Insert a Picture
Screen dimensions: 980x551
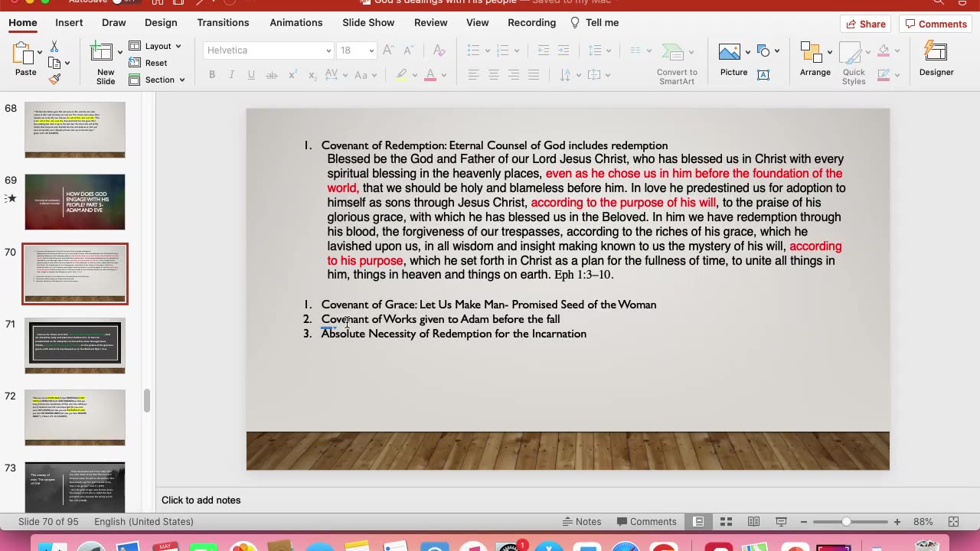point(733,60)
